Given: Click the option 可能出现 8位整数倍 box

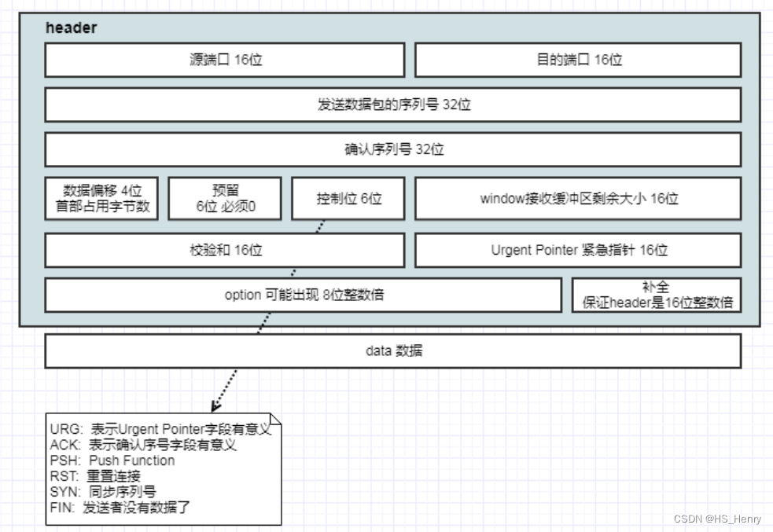Looking at the screenshot, I should [x=304, y=295].
